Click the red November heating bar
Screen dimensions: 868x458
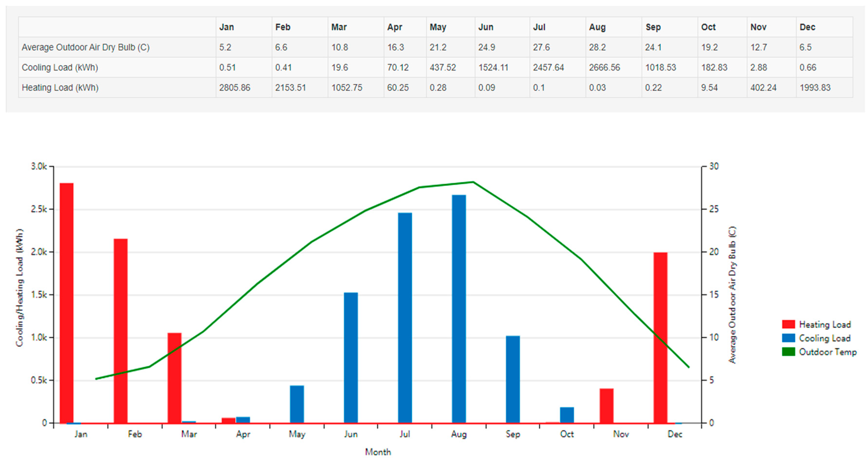pyautogui.click(x=607, y=406)
